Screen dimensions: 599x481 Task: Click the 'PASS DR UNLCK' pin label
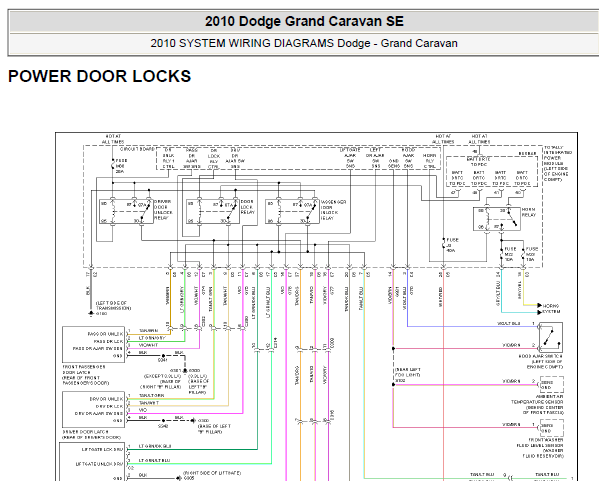pos(106,334)
